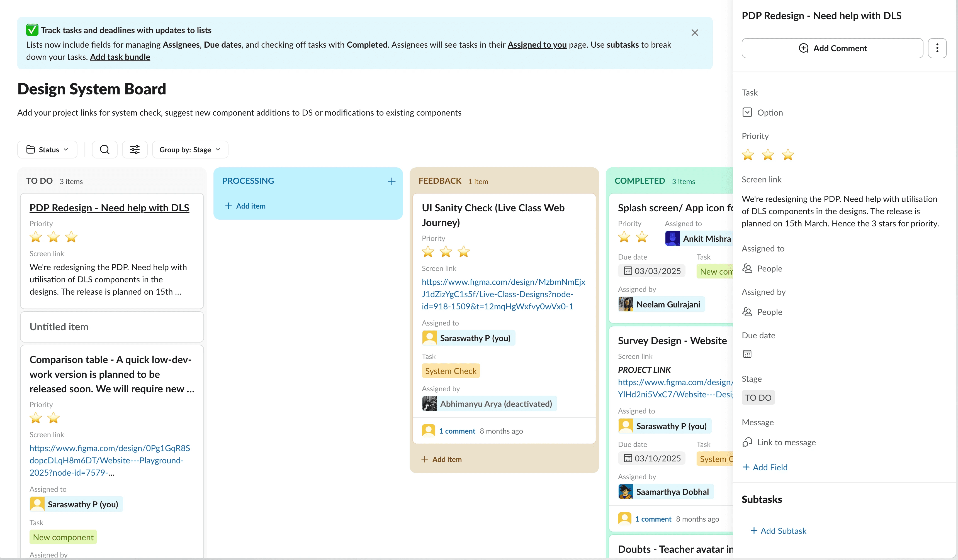The width and height of the screenshot is (958, 560).
Task: Open 1 comment on UI Sanity Check card
Action: click(457, 431)
